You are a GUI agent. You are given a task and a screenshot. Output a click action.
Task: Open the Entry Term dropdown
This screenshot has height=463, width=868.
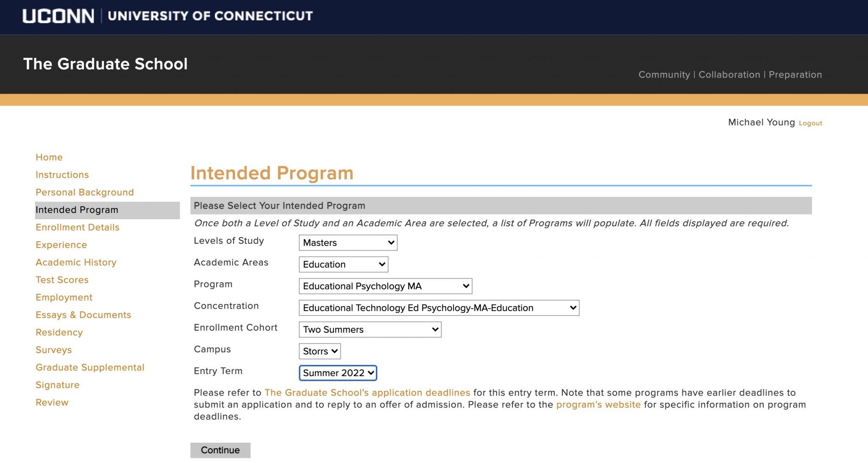pyautogui.click(x=337, y=373)
